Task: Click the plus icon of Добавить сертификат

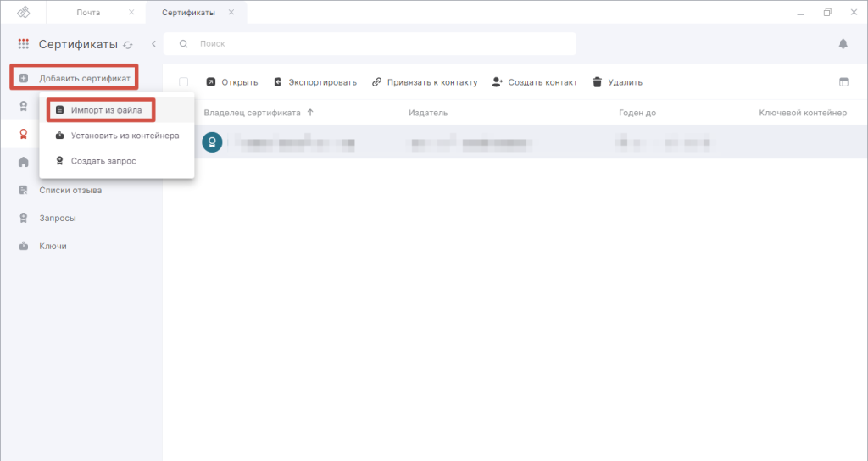Action: [23, 78]
